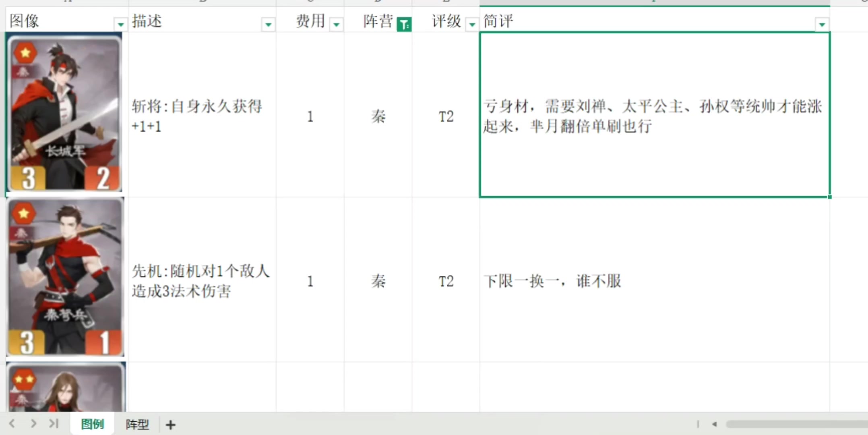Open the 简评 column filter dropdown

pos(822,25)
